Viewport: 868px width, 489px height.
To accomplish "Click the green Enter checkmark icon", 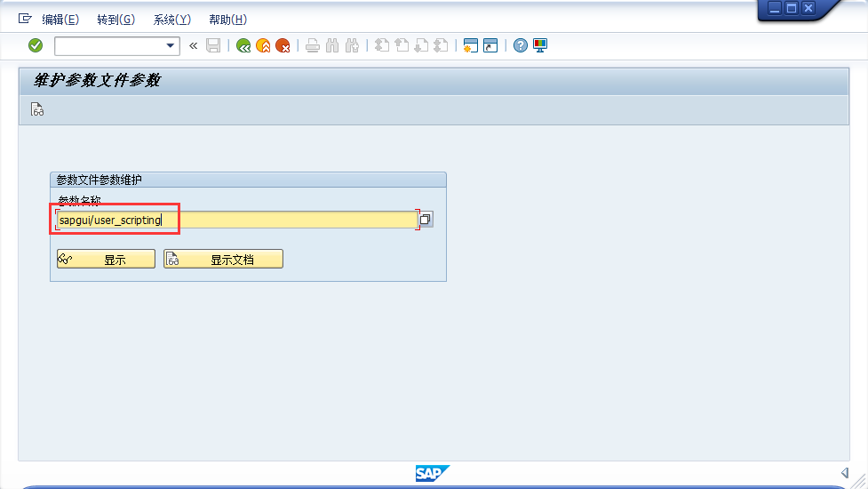I will click(x=36, y=45).
